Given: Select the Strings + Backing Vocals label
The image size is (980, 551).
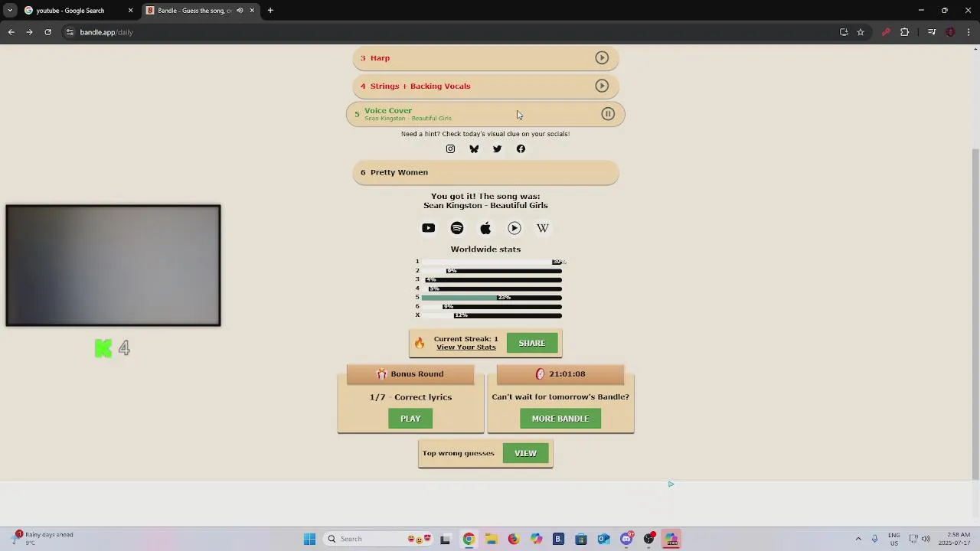Looking at the screenshot, I should click(420, 86).
